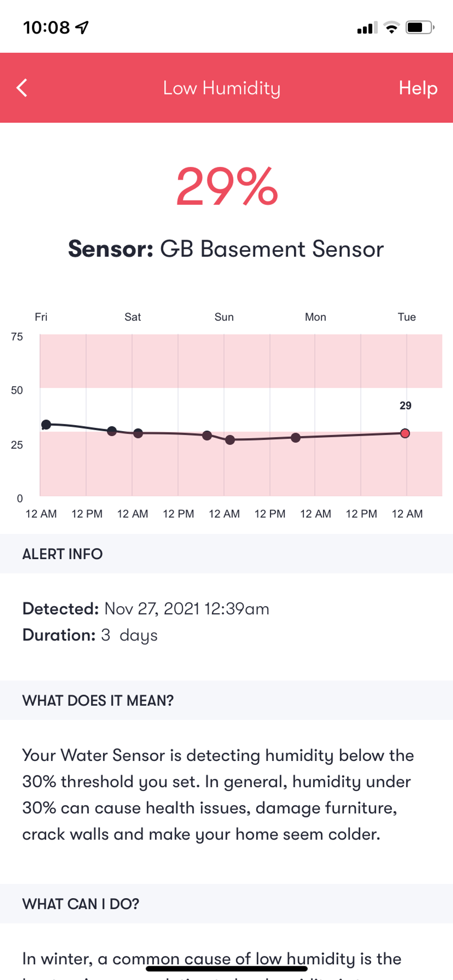Select the Sunday dip data point
This screenshot has width=453, height=980.
231,440
